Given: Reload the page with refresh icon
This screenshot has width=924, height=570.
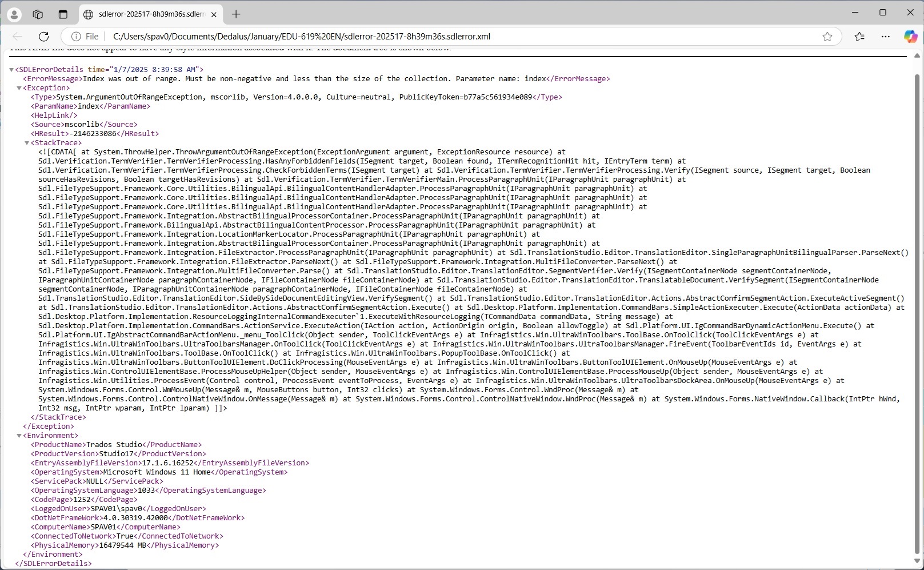Looking at the screenshot, I should [x=43, y=37].
